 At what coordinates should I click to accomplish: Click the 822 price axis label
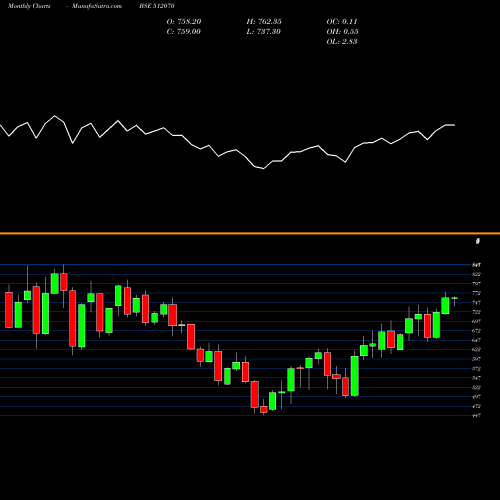click(x=476, y=274)
